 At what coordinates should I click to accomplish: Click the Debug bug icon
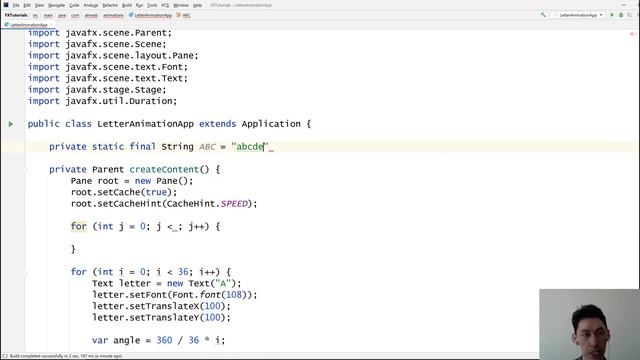tap(621, 15)
